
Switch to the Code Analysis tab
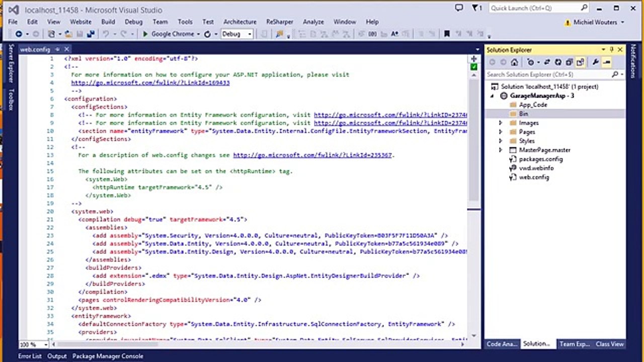pos(501,344)
